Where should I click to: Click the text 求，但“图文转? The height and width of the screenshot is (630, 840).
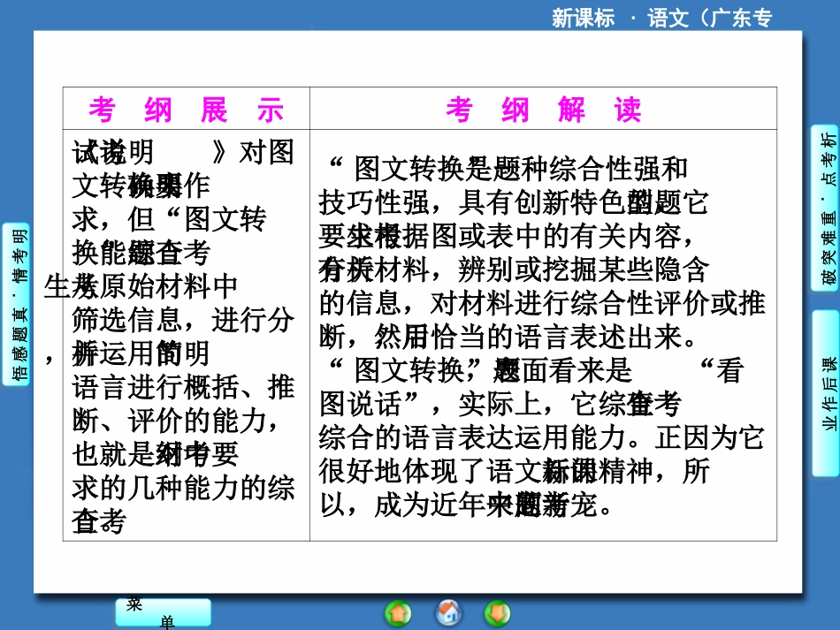(169, 219)
